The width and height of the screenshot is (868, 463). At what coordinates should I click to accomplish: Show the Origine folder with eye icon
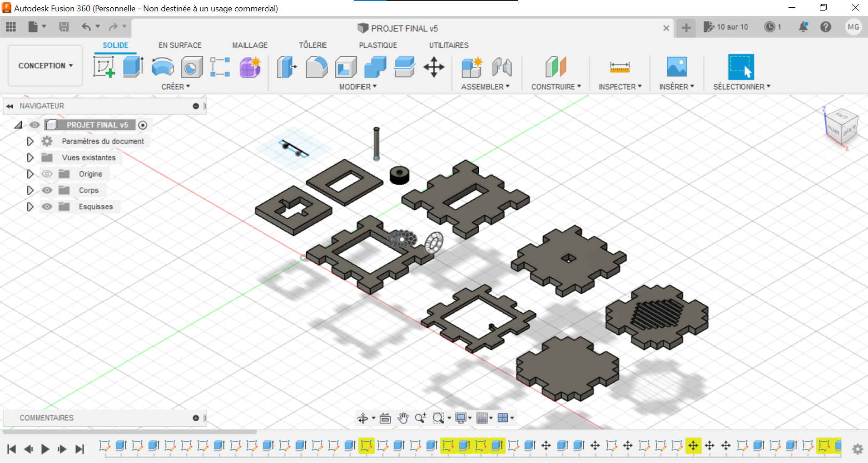(47, 174)
